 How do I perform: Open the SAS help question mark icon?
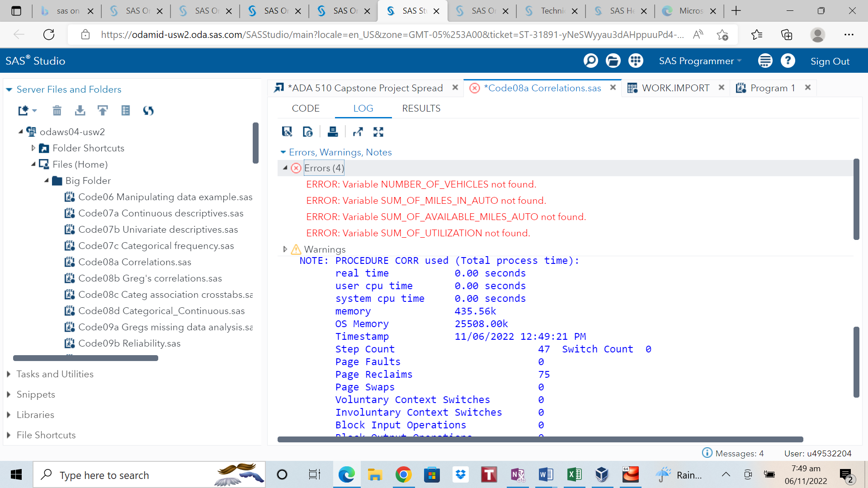pos(788,61)
